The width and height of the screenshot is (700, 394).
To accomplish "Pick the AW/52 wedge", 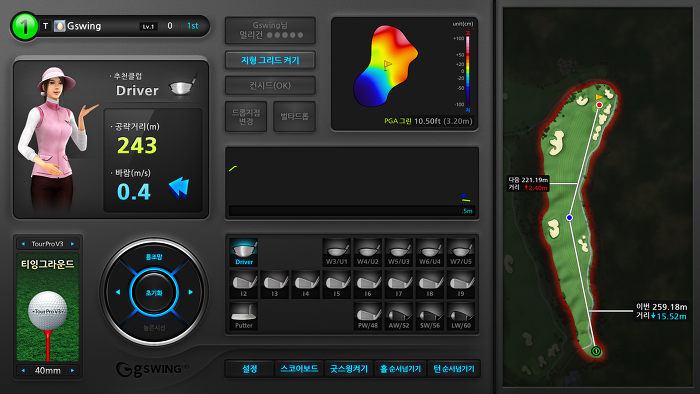I will pyautogui.click(x=399, y=316).
